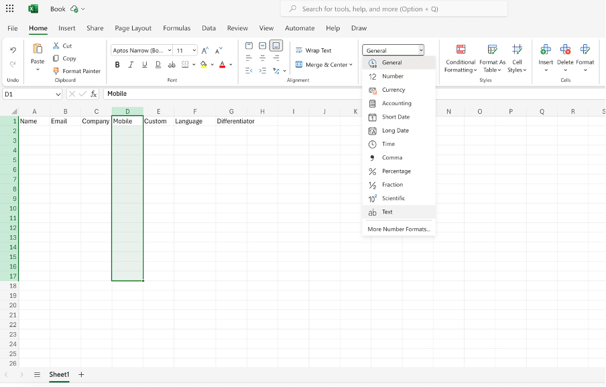Image resolution: width=606 pixels, height=387 pixels.
Task: Switch to the Page Layout tab
Action: [133, 28]
